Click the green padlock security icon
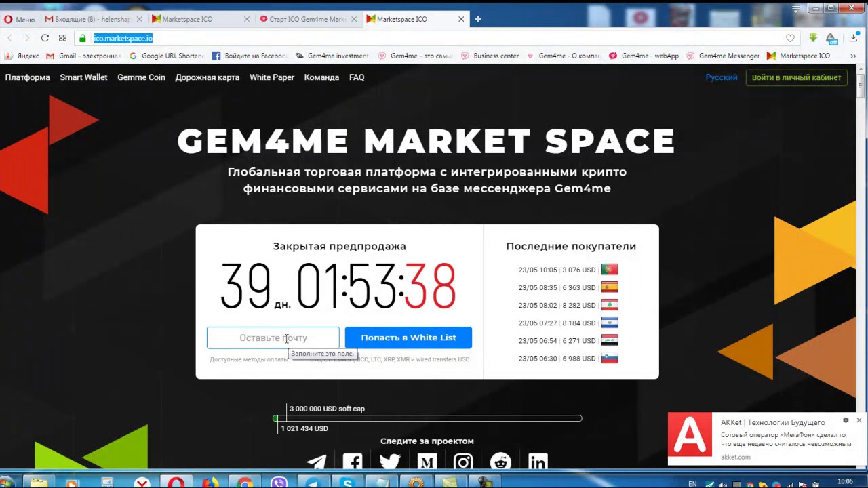The image size is (868, 488). tap(83, 38)
